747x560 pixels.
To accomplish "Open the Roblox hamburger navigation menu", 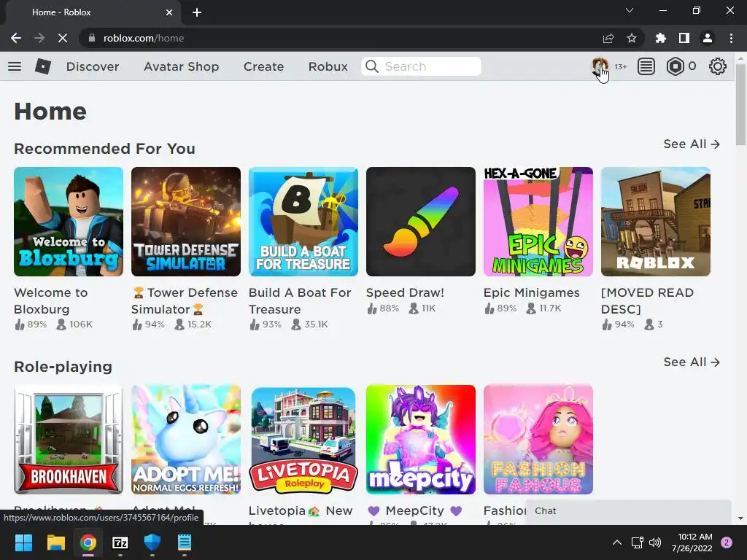I will point(15,66).
